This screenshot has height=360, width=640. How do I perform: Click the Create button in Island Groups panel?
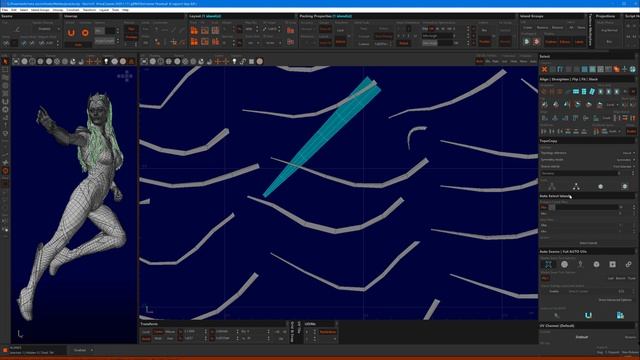click(528, 27)
